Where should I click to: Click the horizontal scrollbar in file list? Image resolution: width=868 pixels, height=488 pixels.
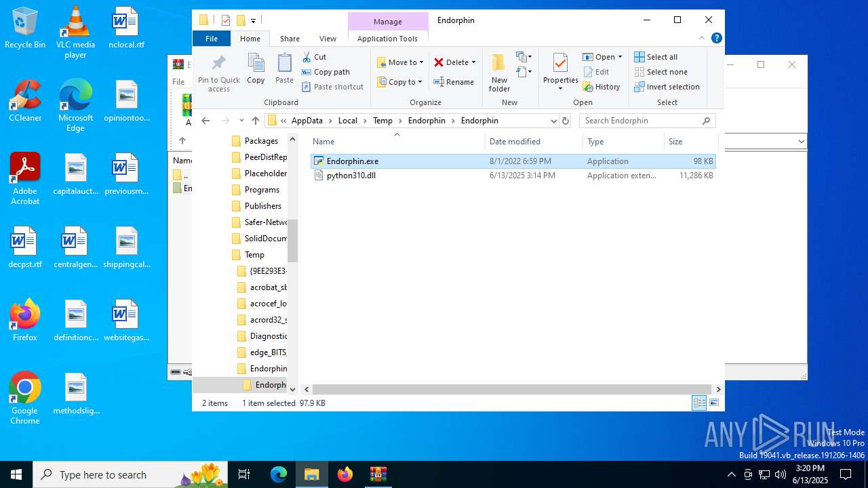(x=513, y=389)
